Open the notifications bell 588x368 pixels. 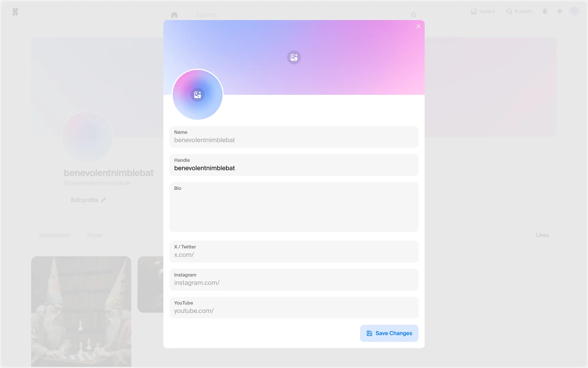click(545, 11)
